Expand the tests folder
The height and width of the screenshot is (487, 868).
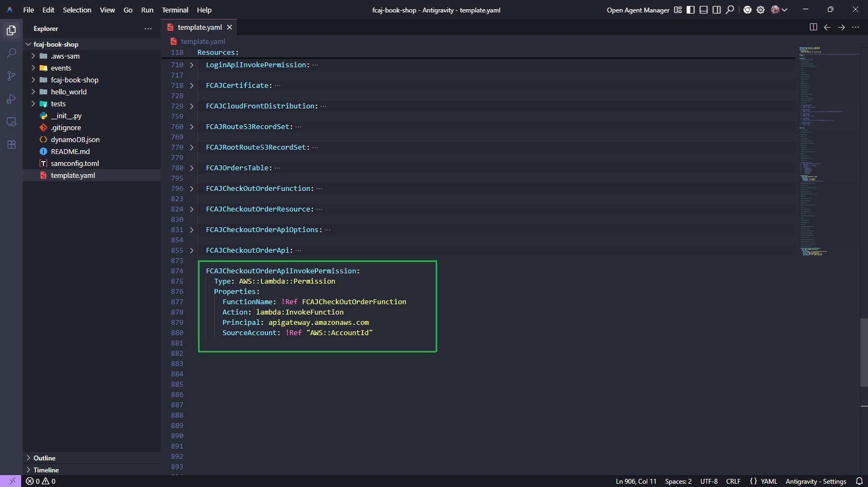[x=33, y=104]
